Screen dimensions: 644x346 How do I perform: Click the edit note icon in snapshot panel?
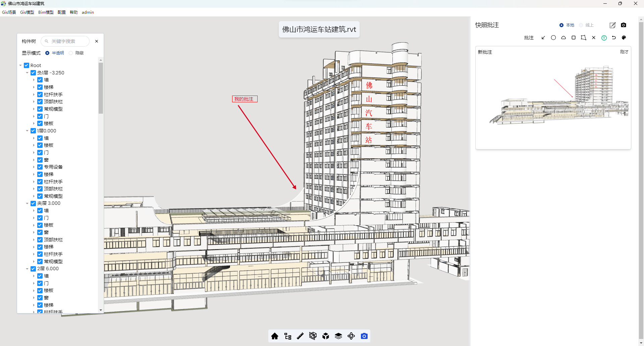(x=612, y=25)
